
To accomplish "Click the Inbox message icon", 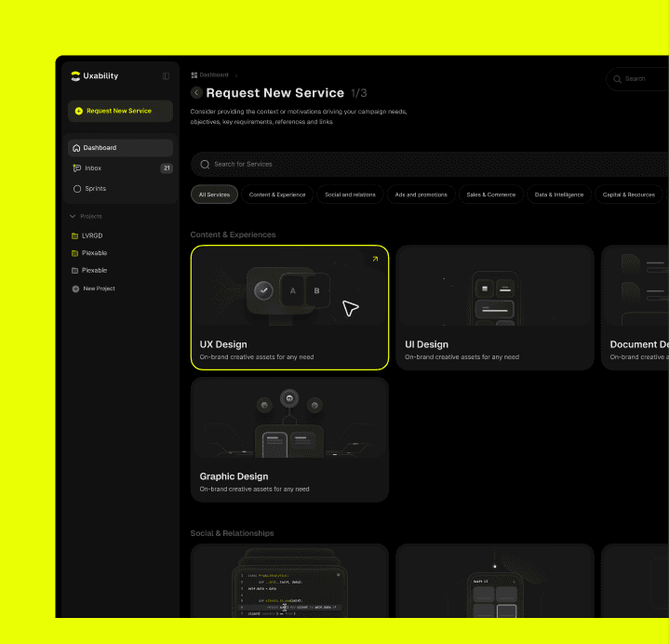I will 77,168.
